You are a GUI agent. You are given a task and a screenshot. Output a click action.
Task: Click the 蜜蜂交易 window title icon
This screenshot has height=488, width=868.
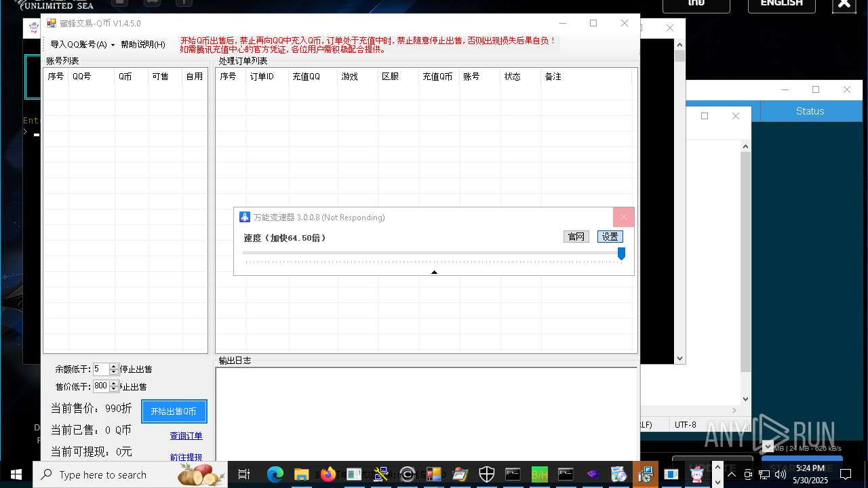52,23
